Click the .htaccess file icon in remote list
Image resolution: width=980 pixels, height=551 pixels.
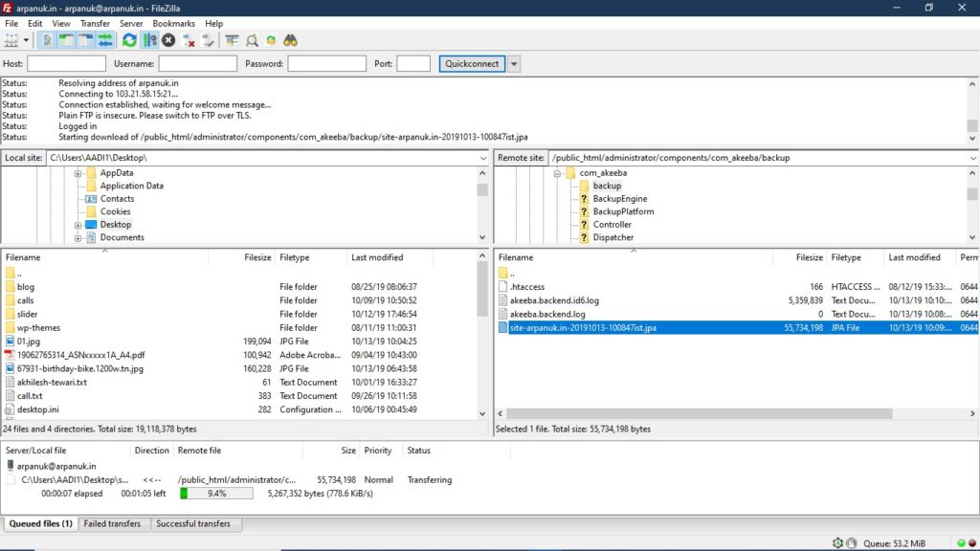(x=503, y=287)
